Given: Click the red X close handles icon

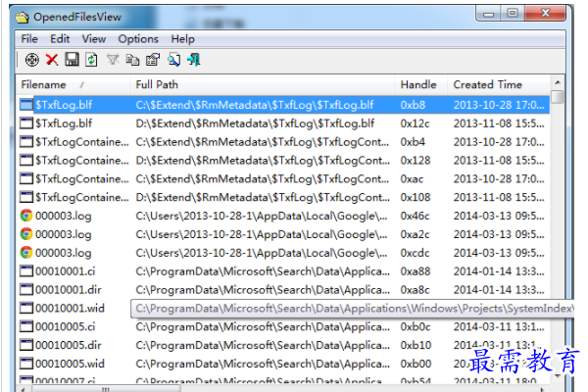Looking at the screenshot, I should pyautogui.click(x=52, y=60).
